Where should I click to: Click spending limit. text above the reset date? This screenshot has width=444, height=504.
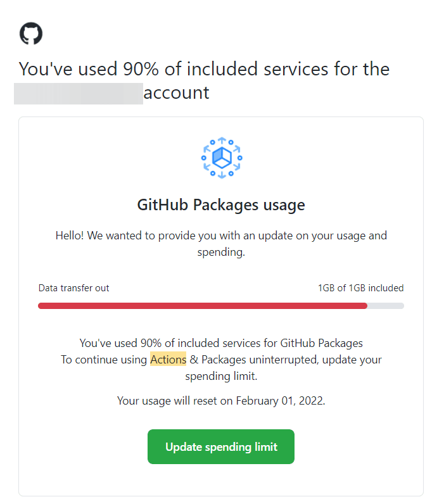tap(221, 376)
